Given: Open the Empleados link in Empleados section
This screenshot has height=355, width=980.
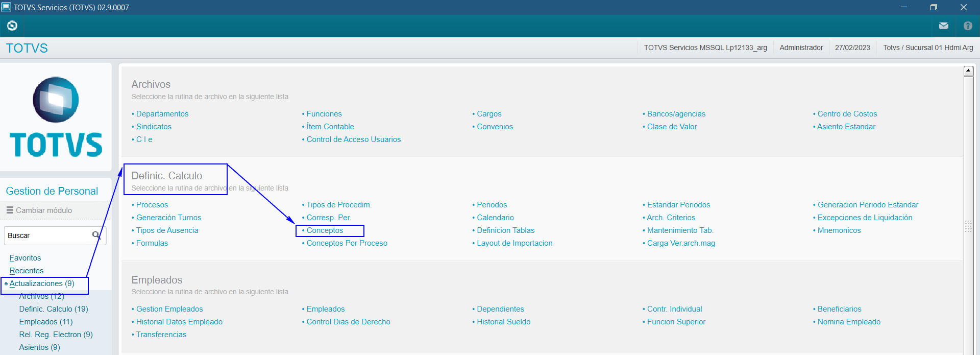Looking at the screenshot, I should (x=326, y=309).
